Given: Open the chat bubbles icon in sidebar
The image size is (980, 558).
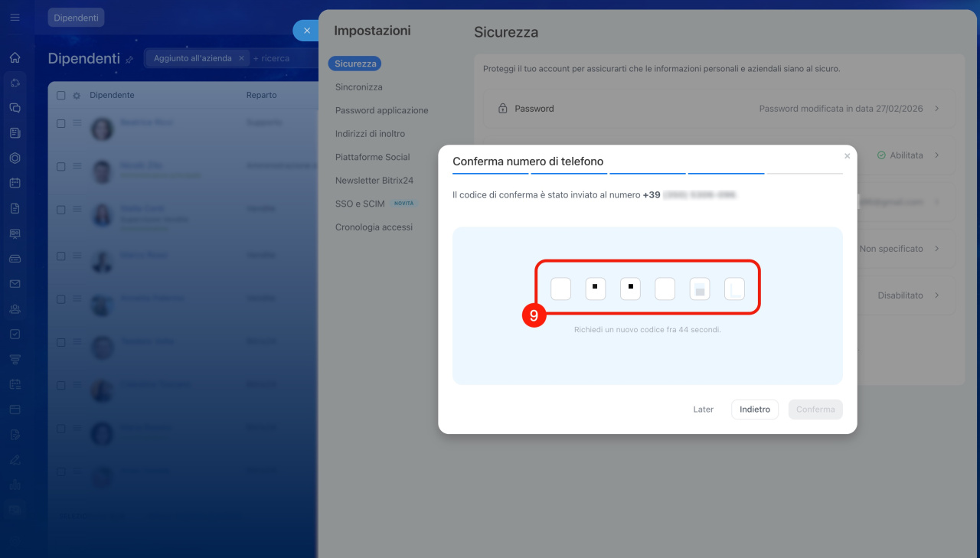Looking at the screenshot, I should (15, 108).
